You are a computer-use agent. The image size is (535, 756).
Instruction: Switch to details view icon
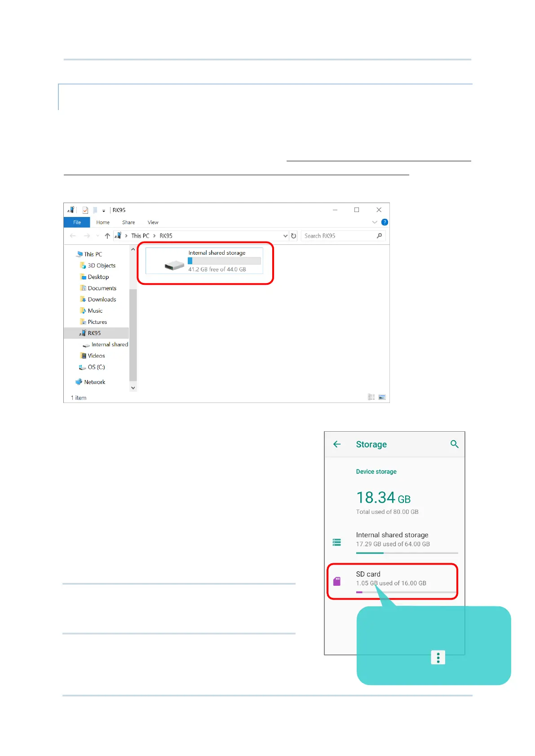[x=371, y=397]
